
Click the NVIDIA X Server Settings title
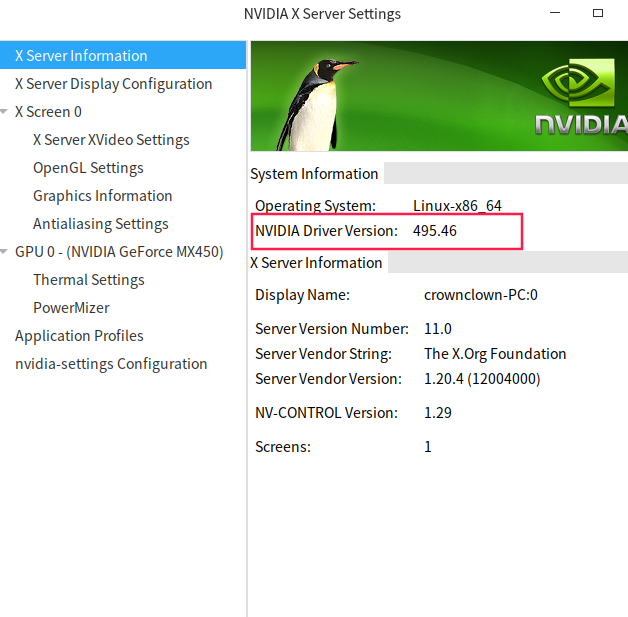(x=322, y=14)
